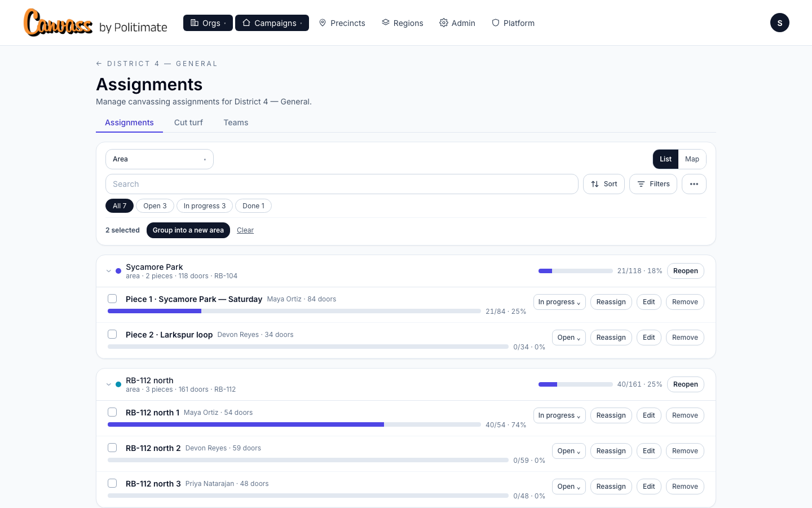Remove RB-112 north 2
Viewport: 812px width, 508px height.
click(685, 451)
